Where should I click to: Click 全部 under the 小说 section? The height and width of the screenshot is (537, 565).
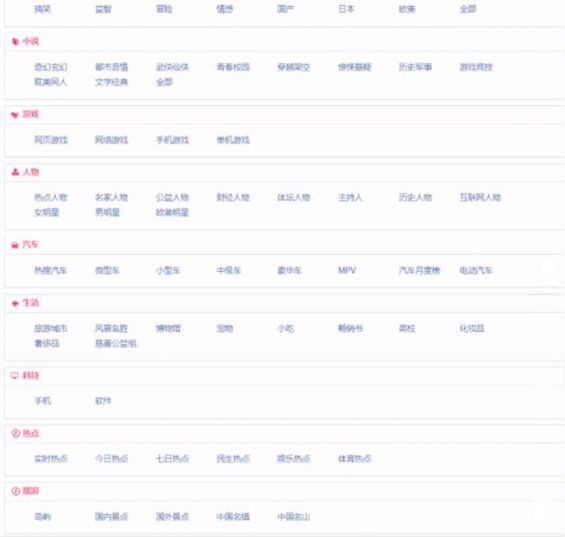[164, 82]
